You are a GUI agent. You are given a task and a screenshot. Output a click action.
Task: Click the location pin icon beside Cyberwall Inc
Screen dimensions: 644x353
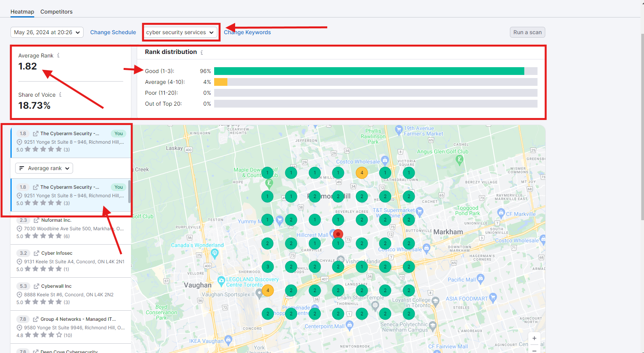click(19, 294)
